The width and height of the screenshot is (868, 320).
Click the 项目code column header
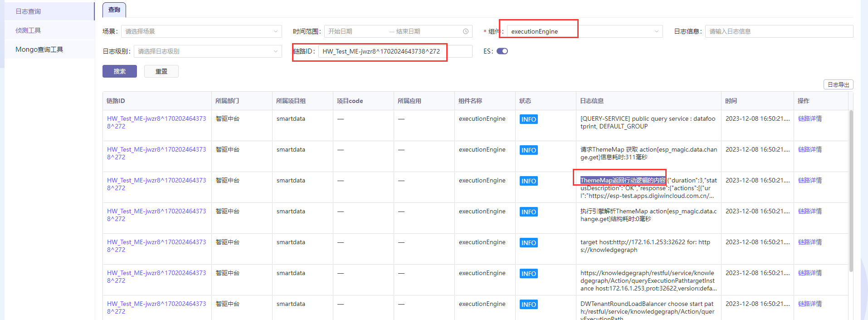pyautogui.click(x=350, y=101)
